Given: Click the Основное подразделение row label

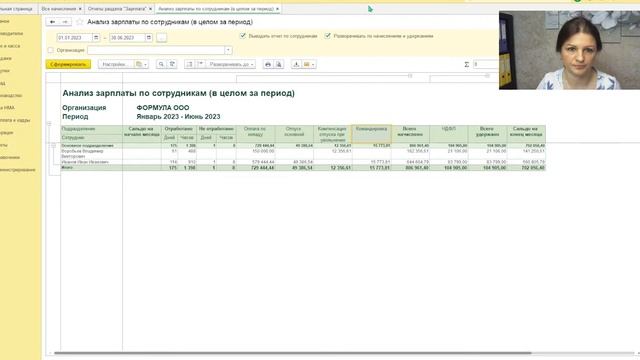Looking at the screenshot, I should pyautogui.click(x=88, y=146).
